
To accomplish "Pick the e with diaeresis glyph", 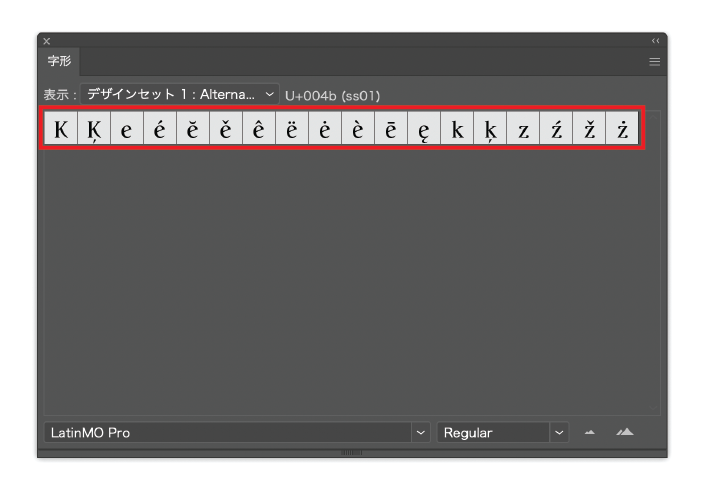I will pos(291,131).
